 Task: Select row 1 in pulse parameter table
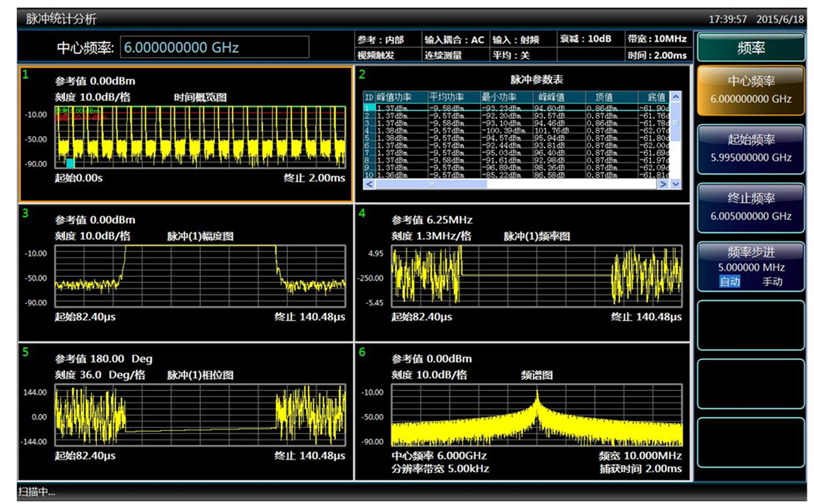click(x=466, y=108)
